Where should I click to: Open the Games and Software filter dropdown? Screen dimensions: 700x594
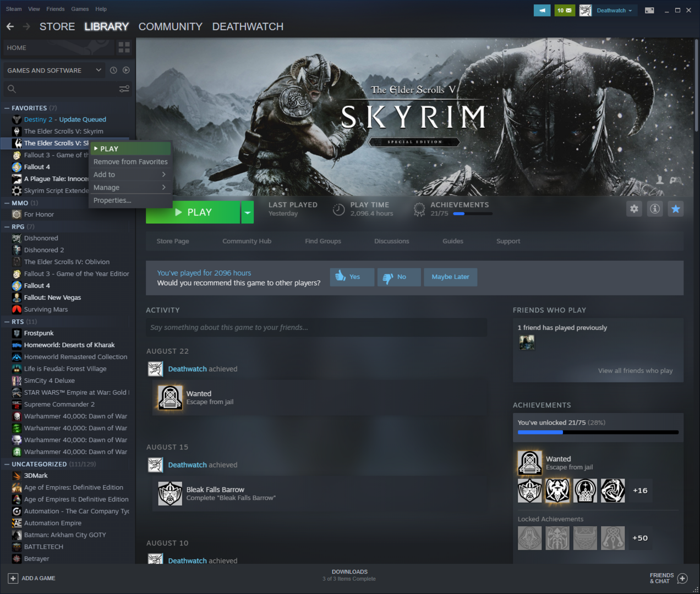[54, 70]
